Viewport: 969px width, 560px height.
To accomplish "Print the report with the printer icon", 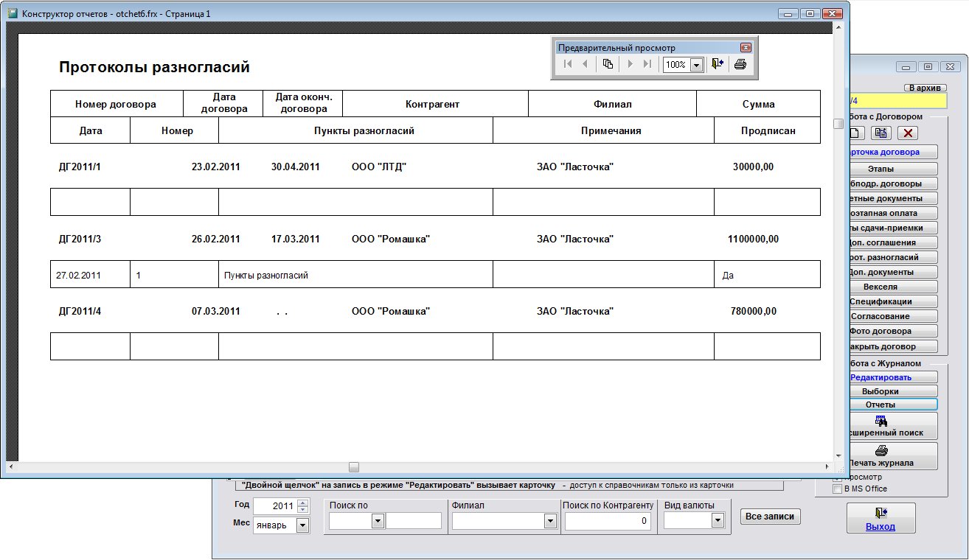I will click(740, 64).
